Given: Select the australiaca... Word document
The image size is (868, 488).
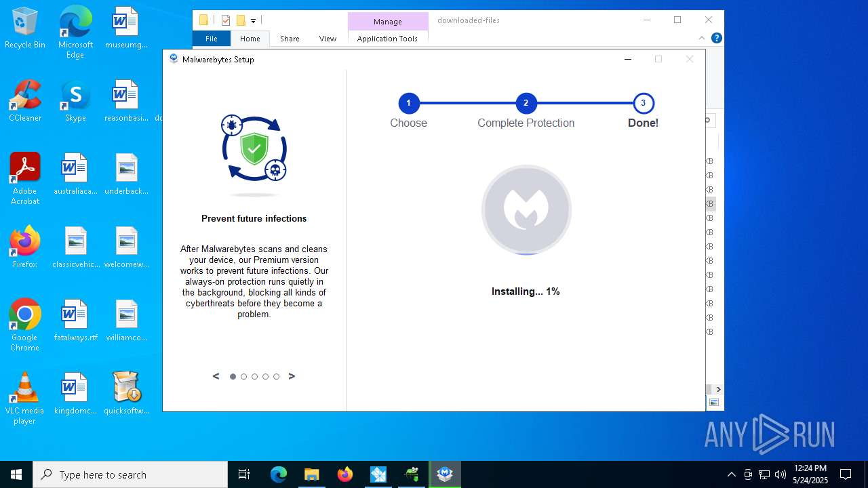Looking at the screenshot, I should pos(75,175).
